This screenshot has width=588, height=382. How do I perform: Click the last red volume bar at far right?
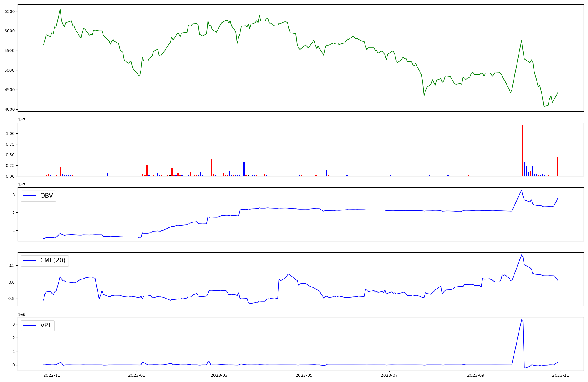pyautogui.click(x=557, y=167)
